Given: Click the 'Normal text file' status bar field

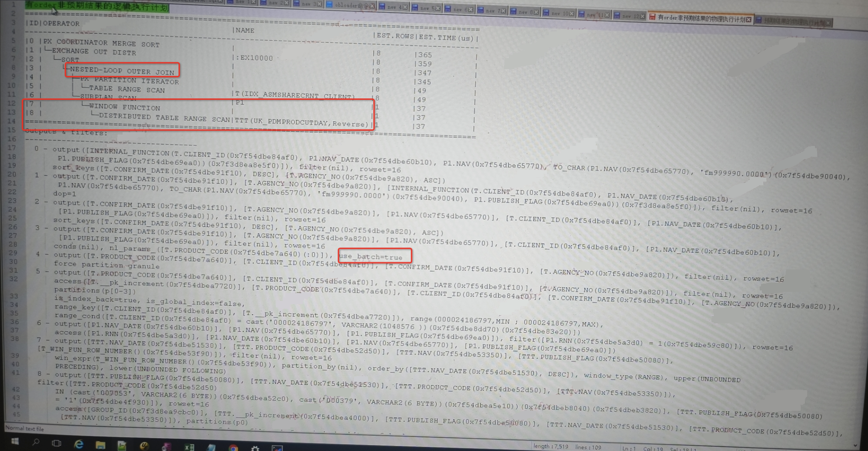Looking at the screenshot, I should point(25,429).
